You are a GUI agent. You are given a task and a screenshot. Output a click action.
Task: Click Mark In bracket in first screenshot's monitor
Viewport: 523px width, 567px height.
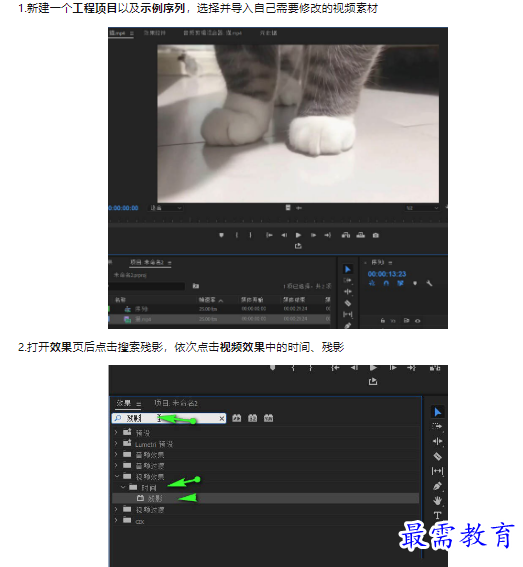(x=237, y=235)
